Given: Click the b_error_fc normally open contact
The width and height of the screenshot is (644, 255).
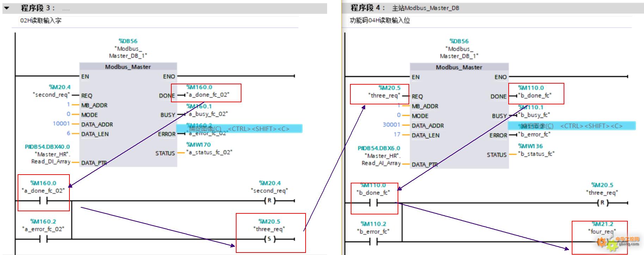Looking at the screenshot, I should pos(374,242).
